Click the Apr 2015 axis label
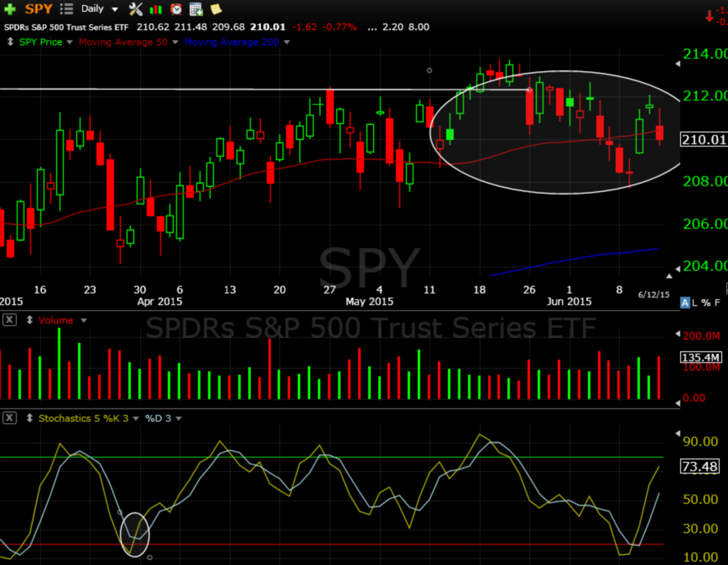 [159, 301]
